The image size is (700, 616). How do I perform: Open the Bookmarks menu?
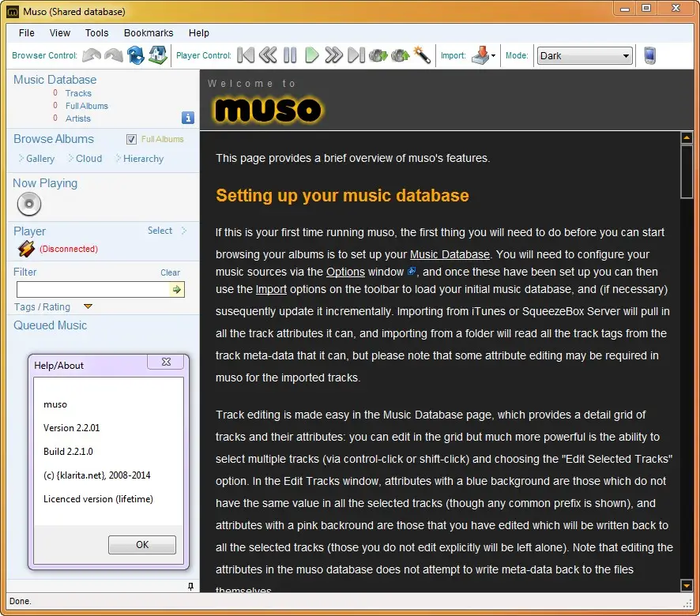[149, 33]
